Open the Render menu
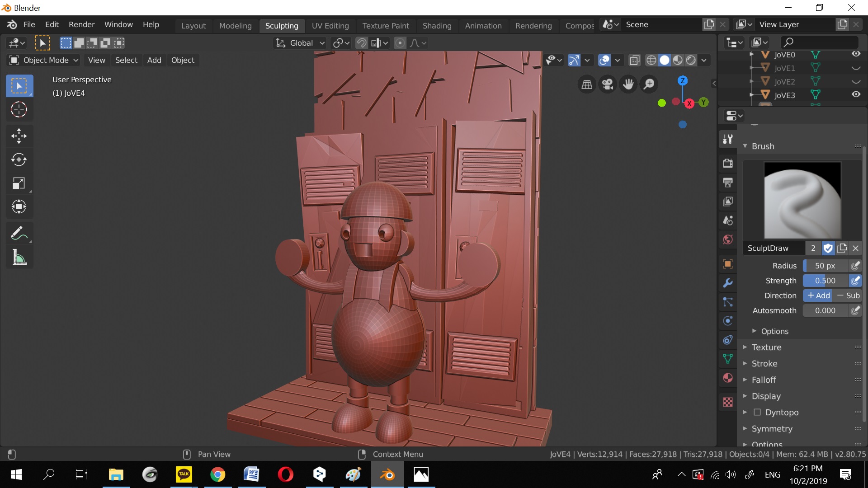The width and height of the screenshot is (868, 488). (x=81, y=24)
